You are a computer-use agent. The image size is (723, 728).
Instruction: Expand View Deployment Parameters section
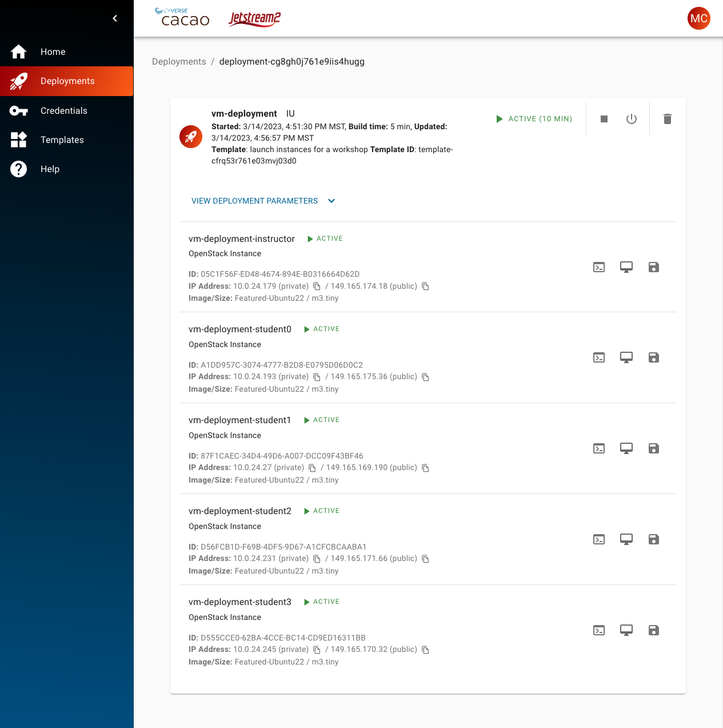coord(263,201)
